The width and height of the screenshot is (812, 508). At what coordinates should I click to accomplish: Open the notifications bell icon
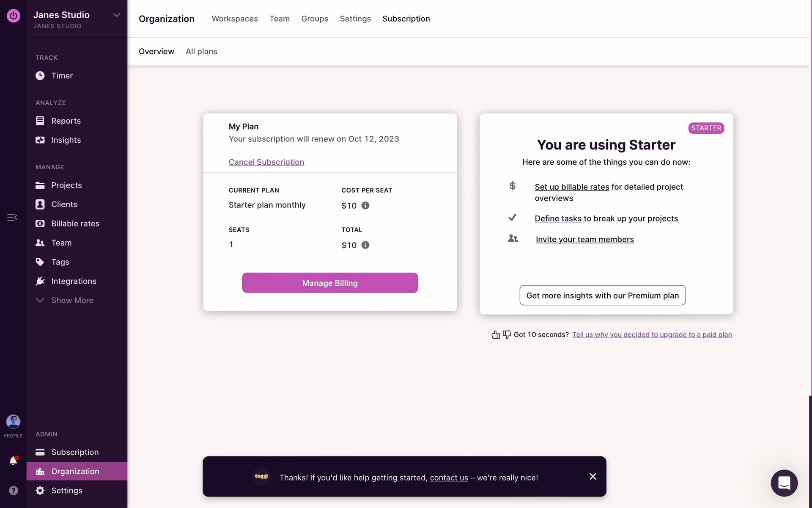[x=13, y=461]
